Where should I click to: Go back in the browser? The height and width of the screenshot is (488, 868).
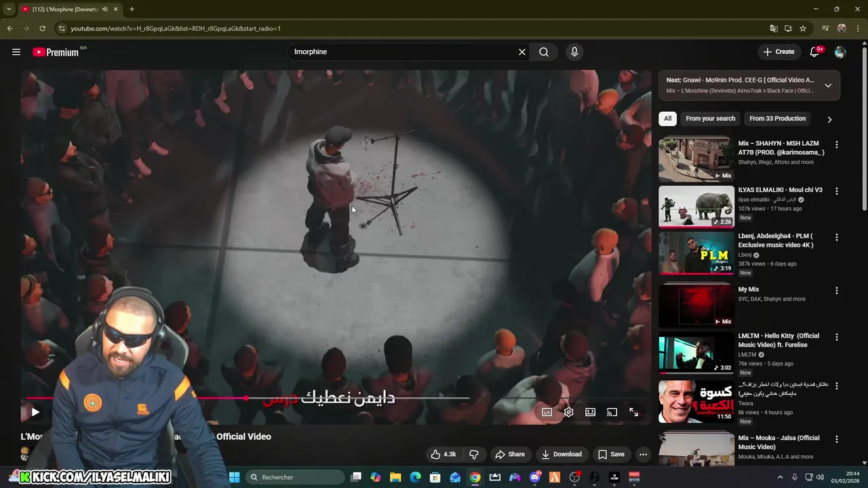tap(9, 28)
